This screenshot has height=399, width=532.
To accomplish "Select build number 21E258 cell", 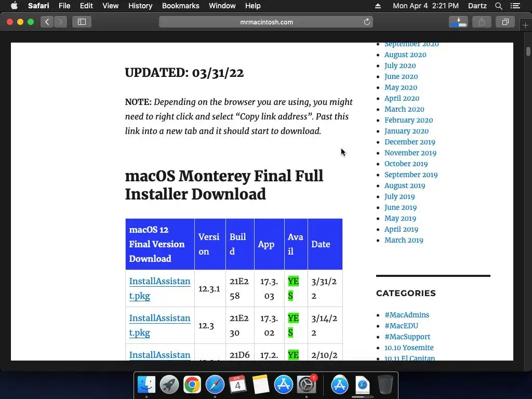I will (x=240, y=288).
